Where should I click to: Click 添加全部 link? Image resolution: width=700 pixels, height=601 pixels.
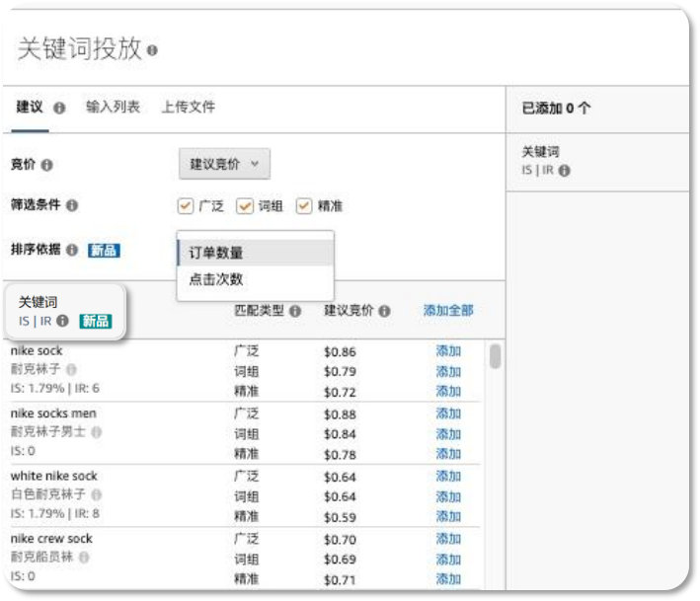(448, 311)
